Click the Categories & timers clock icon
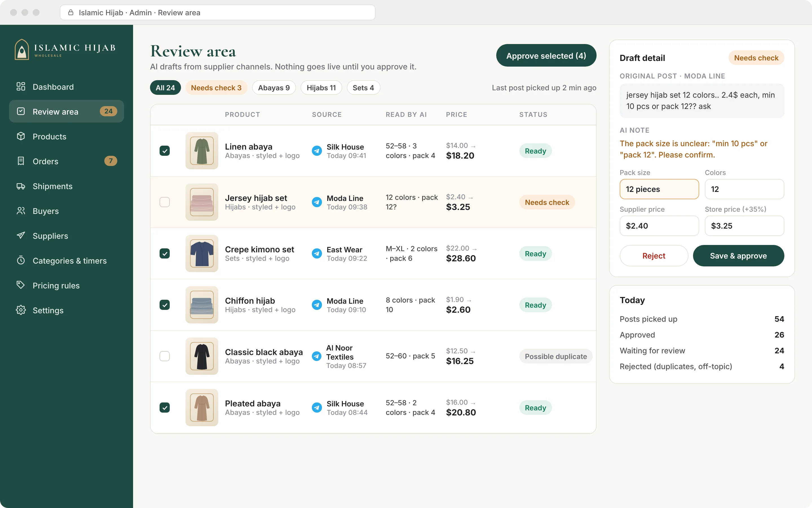This screenshot has width=812, height=508. click(x=21, y=260)
